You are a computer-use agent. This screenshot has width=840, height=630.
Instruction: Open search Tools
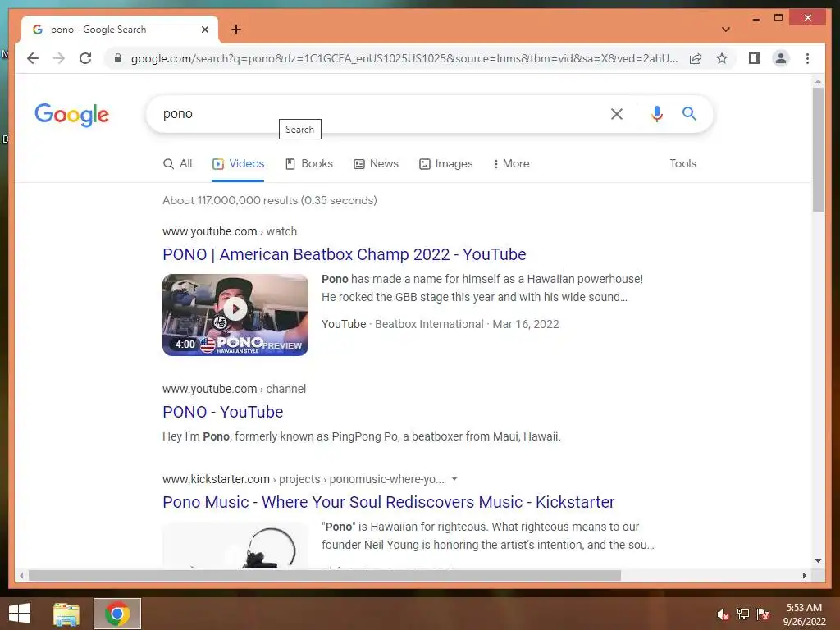pos(682,164)
